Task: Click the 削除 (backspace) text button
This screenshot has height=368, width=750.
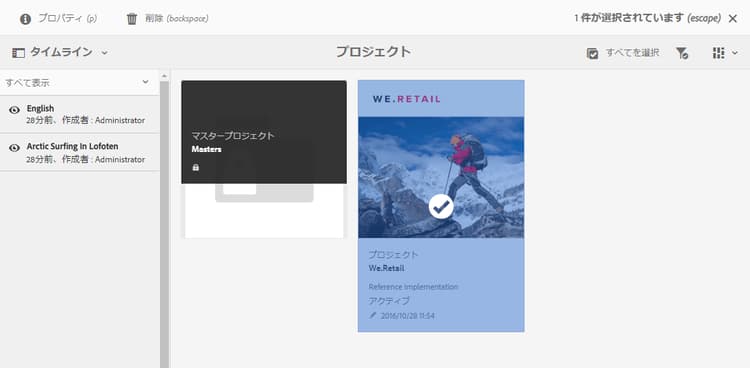Action: pos(176,19)
